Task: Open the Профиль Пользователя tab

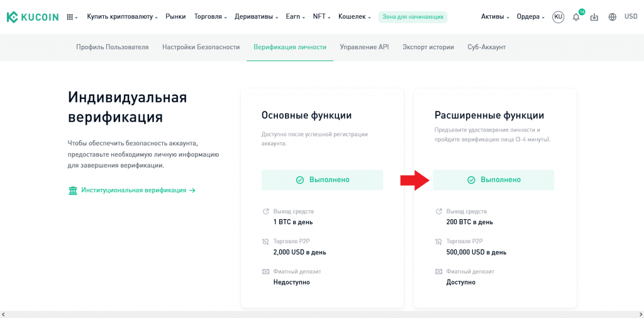Action: [112, 47]
